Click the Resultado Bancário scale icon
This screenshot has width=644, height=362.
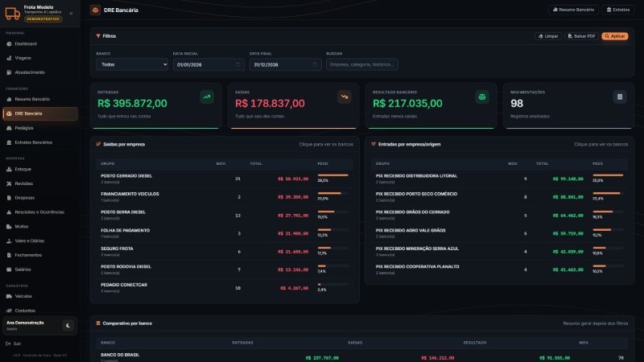click(481, 97)
